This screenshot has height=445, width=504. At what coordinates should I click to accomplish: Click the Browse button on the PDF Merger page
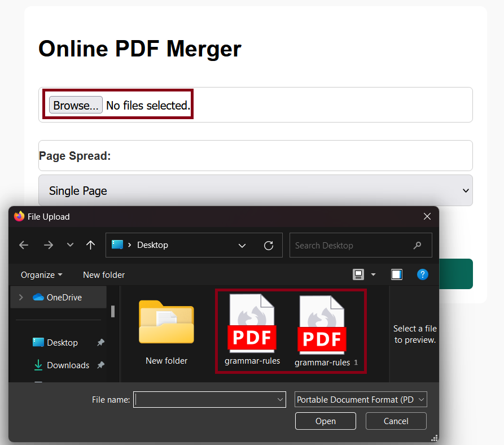(76, 104)
